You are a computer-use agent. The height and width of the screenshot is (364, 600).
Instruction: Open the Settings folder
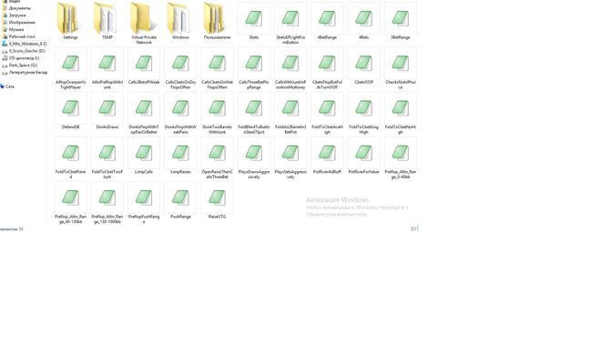point(70,21)
